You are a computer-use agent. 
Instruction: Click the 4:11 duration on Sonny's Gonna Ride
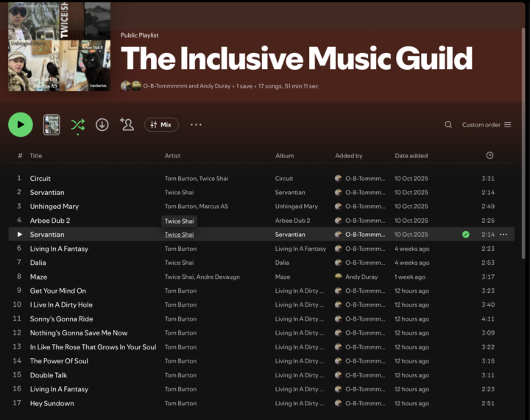tap(488, 318)
